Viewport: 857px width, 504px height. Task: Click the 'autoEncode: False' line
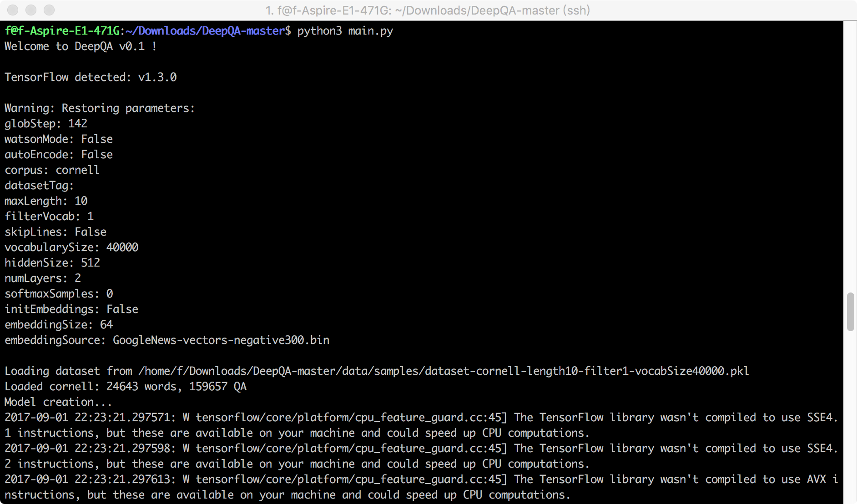click(x=59, y=155)
